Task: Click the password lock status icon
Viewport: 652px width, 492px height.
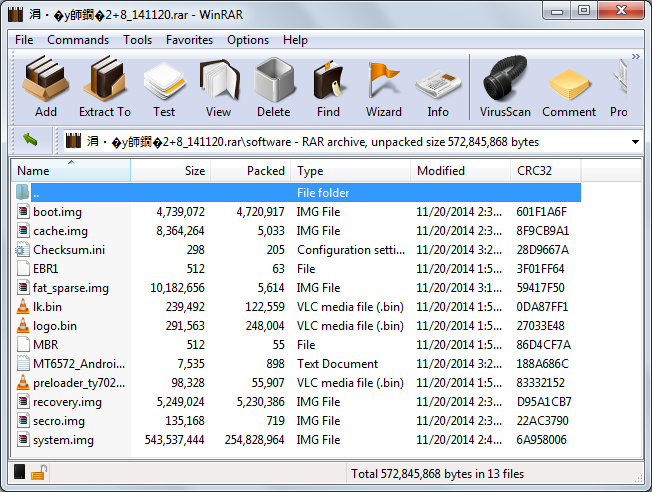Action: (x=39, y=473)
